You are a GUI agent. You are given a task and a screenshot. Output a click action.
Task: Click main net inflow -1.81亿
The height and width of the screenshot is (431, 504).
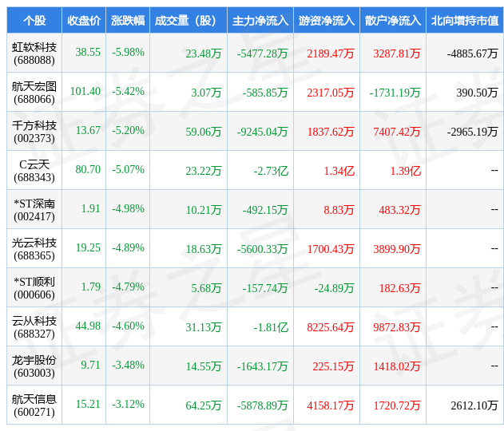pos(271,327)
